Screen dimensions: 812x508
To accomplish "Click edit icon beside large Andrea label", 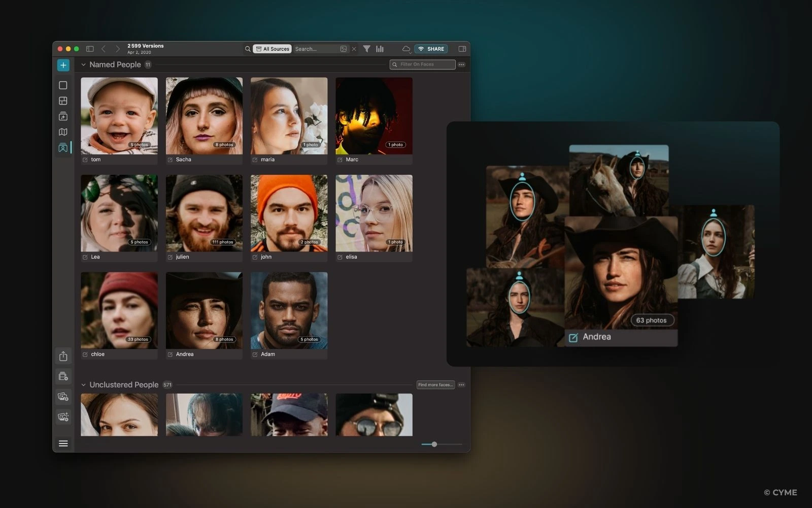I will tap(573, 337).
